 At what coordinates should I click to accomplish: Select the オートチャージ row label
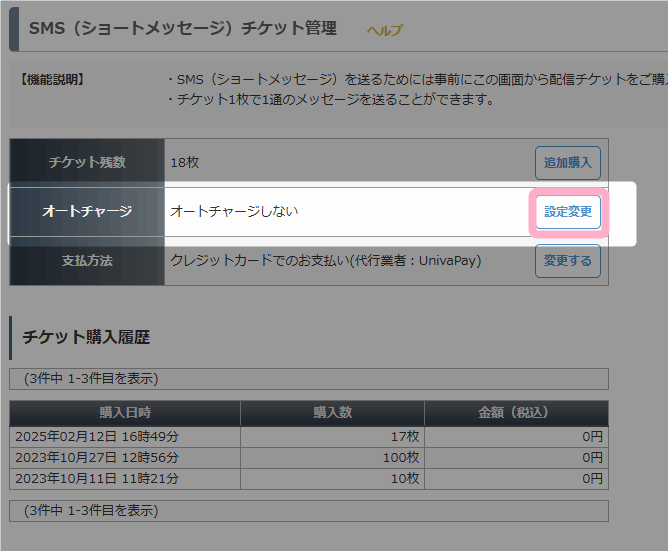(87, 212)
